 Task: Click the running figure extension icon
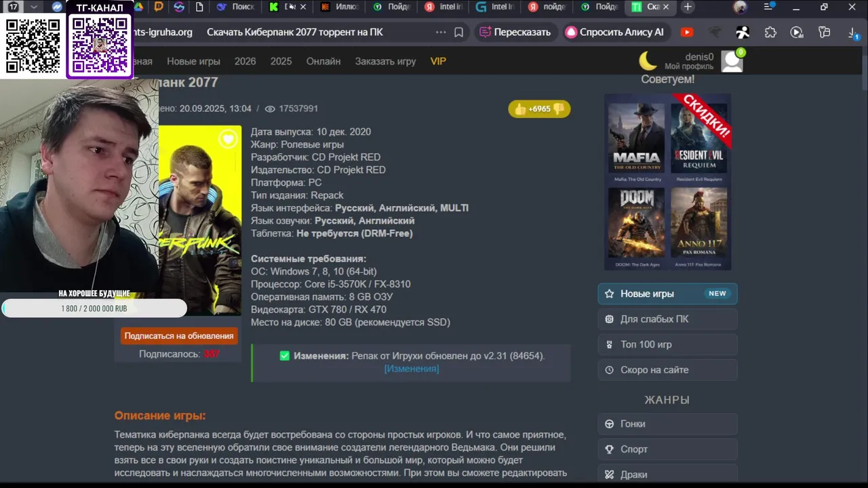click(743, 33)
